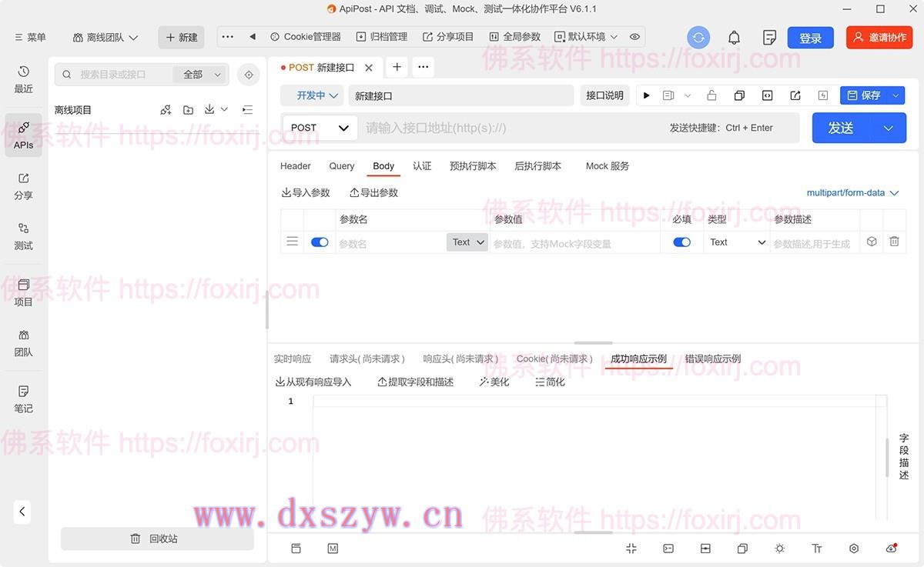Screen dimensions: 924x567
Task: Click the play run icon beside 接口说明
Action: click(x=647, y=95)
